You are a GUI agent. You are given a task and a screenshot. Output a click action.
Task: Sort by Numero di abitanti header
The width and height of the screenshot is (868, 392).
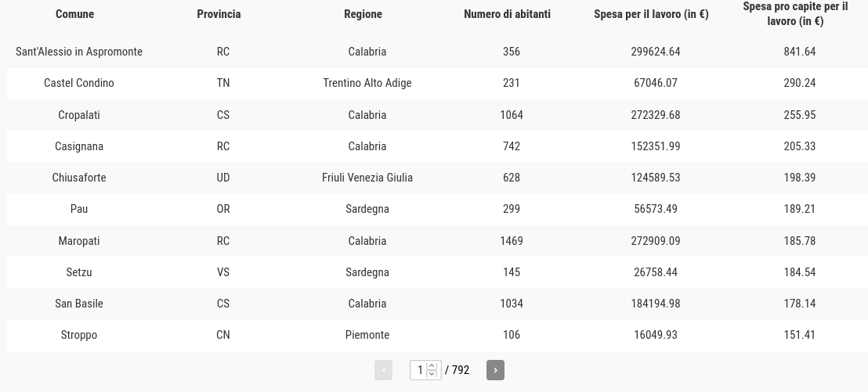point(507,14)
